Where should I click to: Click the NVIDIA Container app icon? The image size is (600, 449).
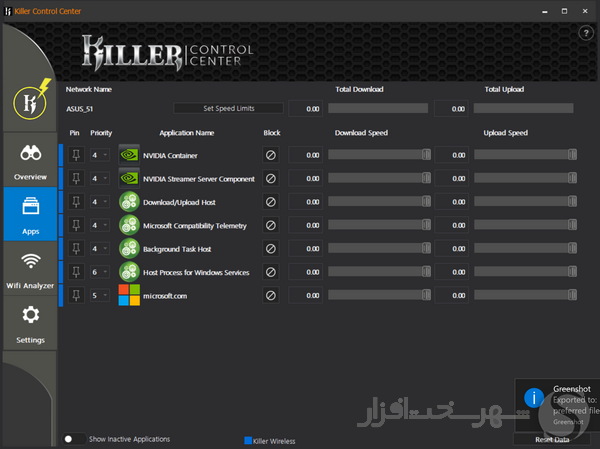coord(129,155)
